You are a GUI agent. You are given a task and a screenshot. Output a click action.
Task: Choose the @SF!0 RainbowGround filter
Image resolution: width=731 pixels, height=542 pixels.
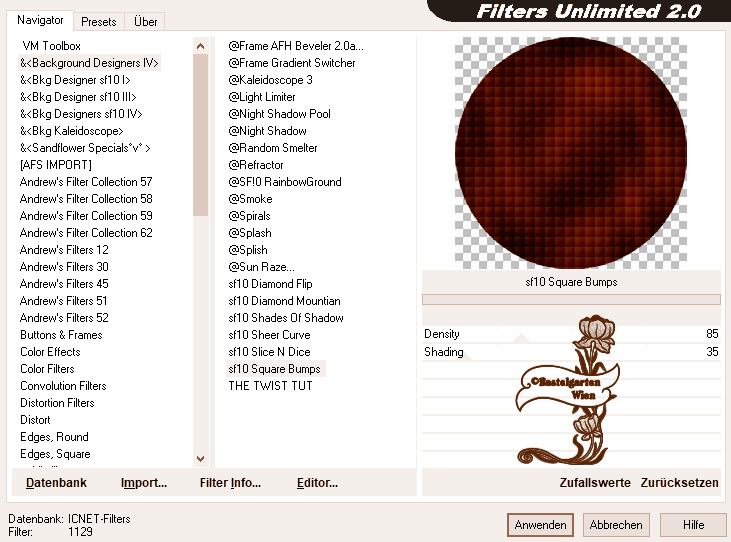pos(284,182)
